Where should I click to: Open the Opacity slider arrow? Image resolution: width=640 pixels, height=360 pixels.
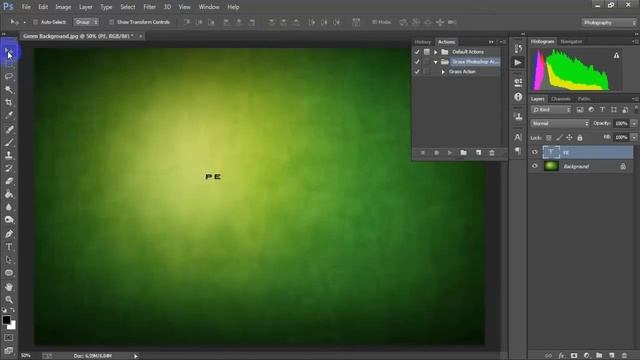click(x=634, y=123)
